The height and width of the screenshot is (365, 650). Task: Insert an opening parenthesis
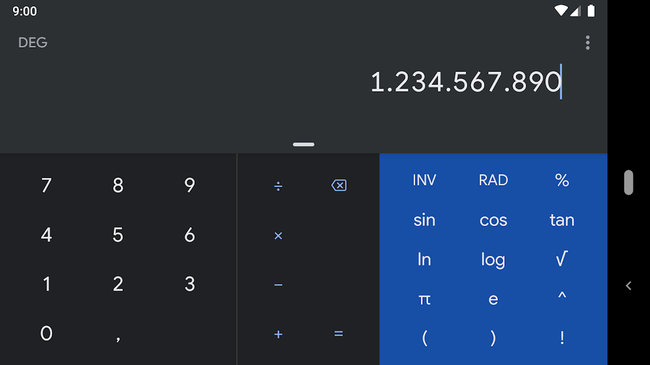tap(424, 338)
